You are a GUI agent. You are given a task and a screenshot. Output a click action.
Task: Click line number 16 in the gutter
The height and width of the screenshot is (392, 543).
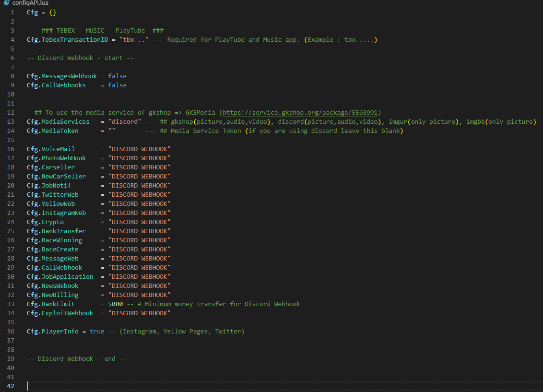(x=11, y=149)
